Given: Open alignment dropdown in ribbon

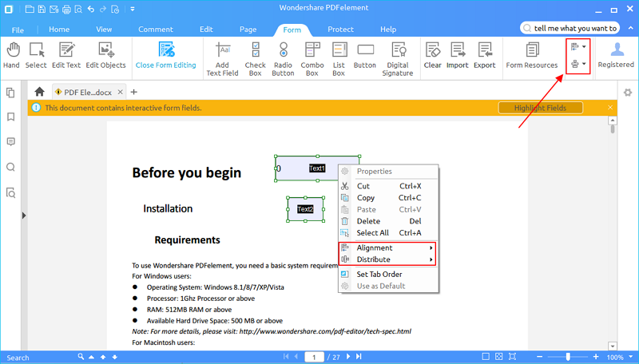Looking at the screenshot, I should [x=578, y=47].
